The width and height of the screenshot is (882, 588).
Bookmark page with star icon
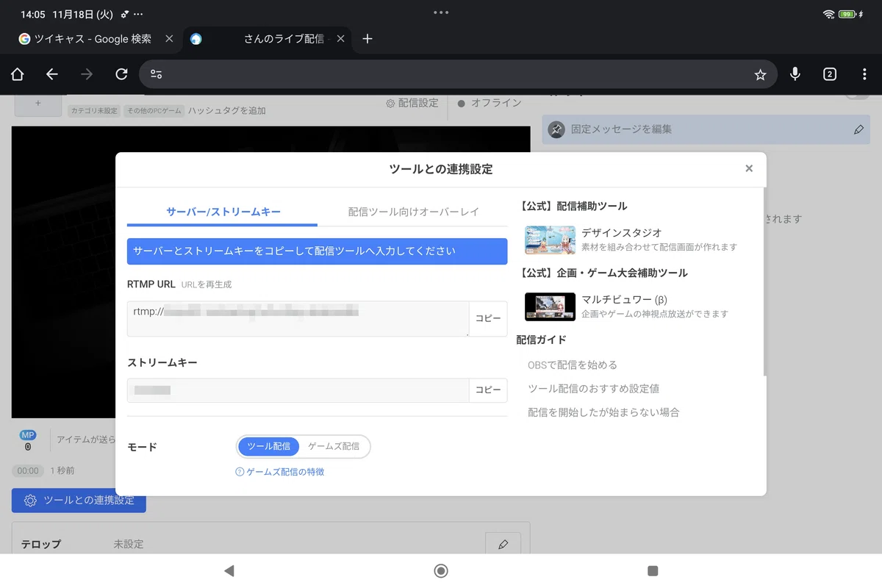[760, 74]
